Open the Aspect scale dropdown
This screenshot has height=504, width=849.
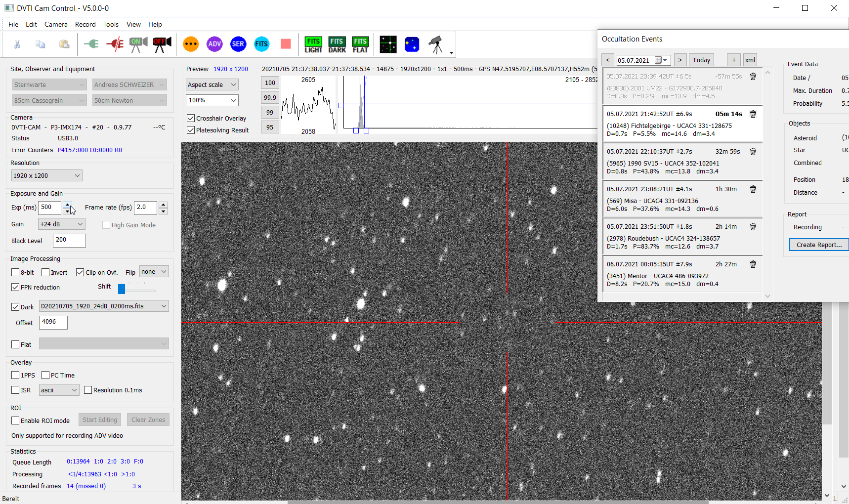tap(212, 85)
